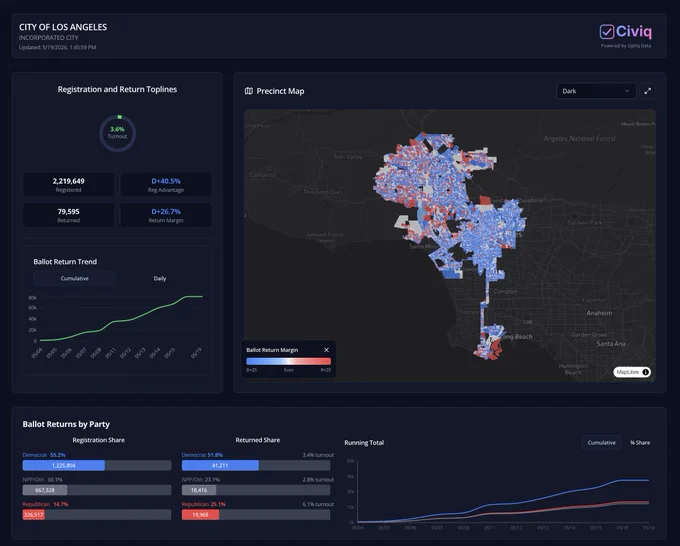Switch Ballot Return Trend to Daily
Viewport: 680px width, 546px height.
[160, 278]
